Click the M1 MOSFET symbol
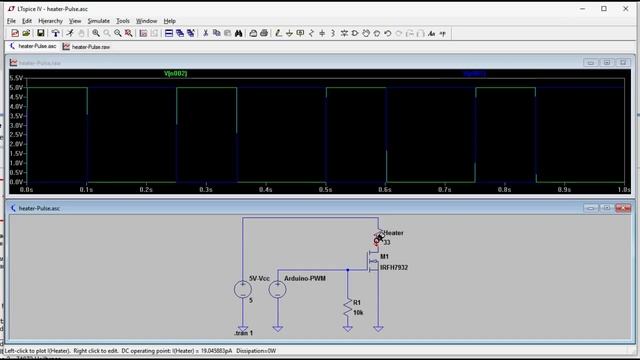Screen dimensions: 640x360 click(x=373, y=261)
